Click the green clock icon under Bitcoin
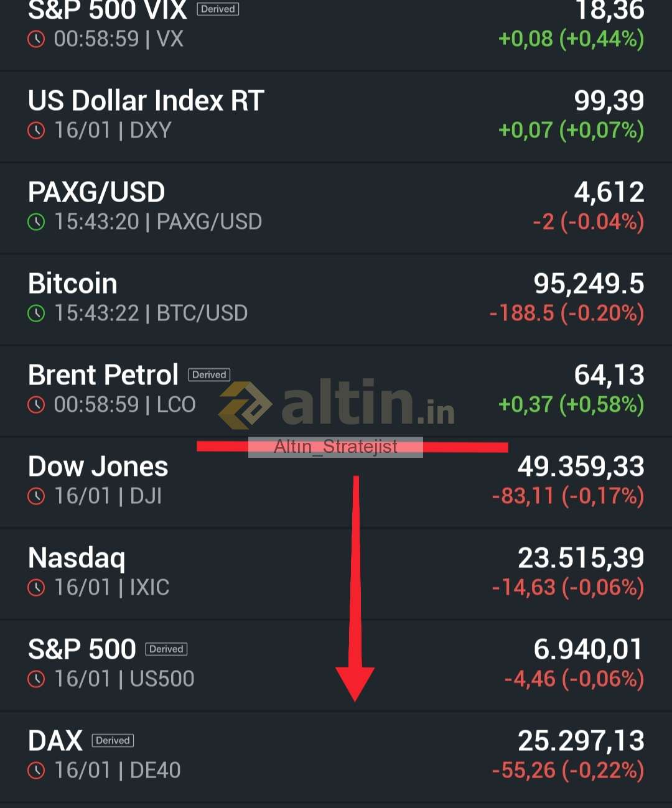Screen dimensions: 672x808 (36, 313)
